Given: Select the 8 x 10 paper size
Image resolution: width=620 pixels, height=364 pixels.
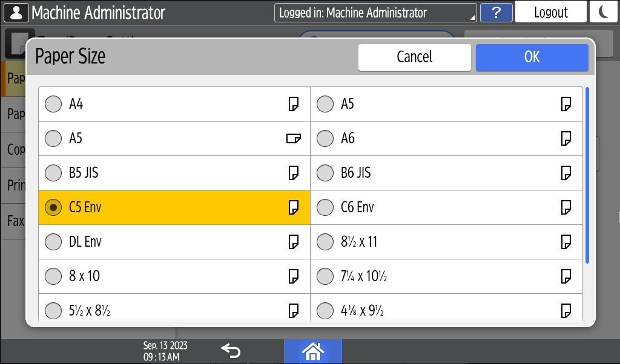Looking at the screenshot, I should tap(54, 277).
